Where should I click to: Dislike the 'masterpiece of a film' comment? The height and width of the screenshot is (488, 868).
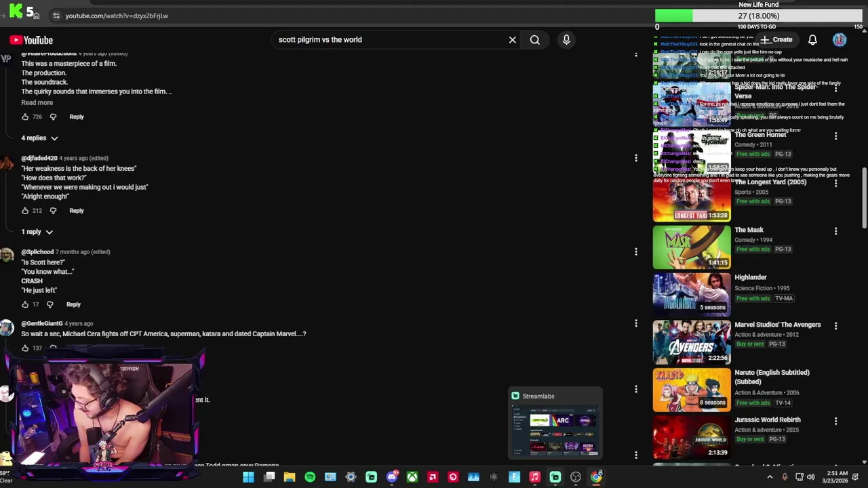click(53, 117)
